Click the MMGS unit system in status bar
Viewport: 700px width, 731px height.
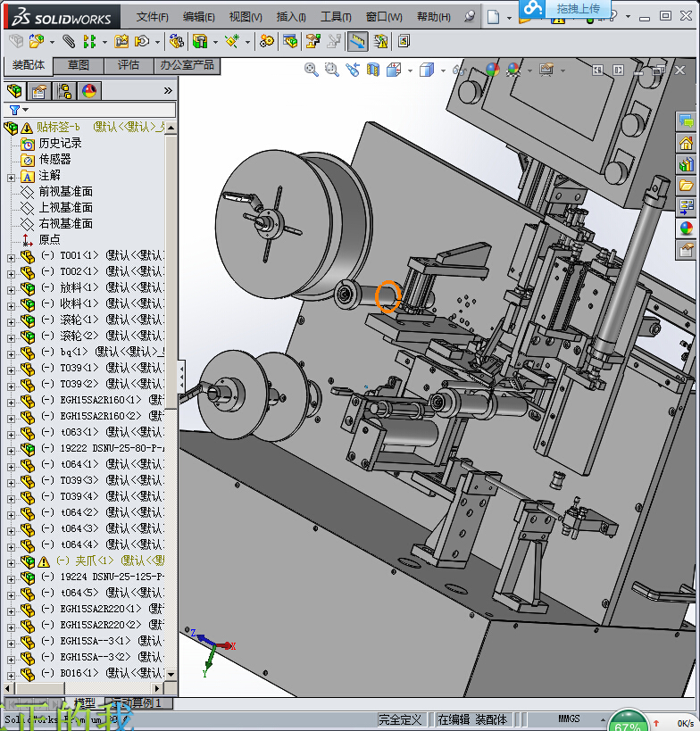(569, 719)
